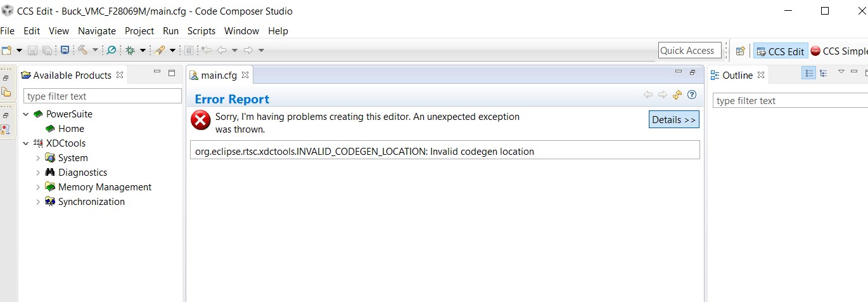
Task: Toggle the Outline tree view mode
Action: [x=824, y=74]
